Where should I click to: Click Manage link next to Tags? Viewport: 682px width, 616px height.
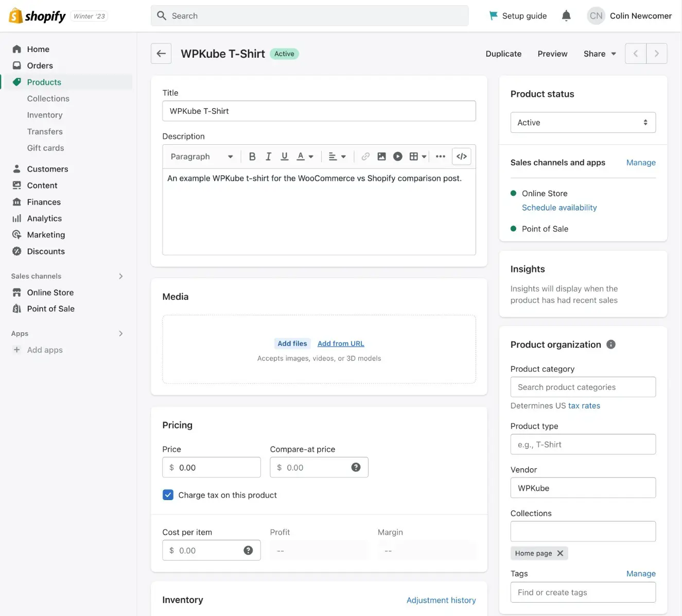pyautogui.click(x=641, y=573)
